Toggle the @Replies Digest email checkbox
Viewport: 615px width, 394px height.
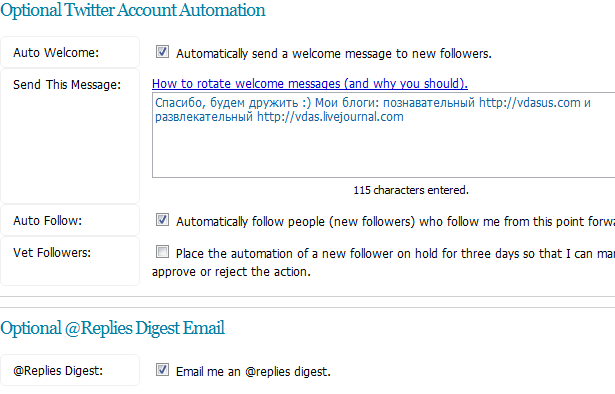162,369
